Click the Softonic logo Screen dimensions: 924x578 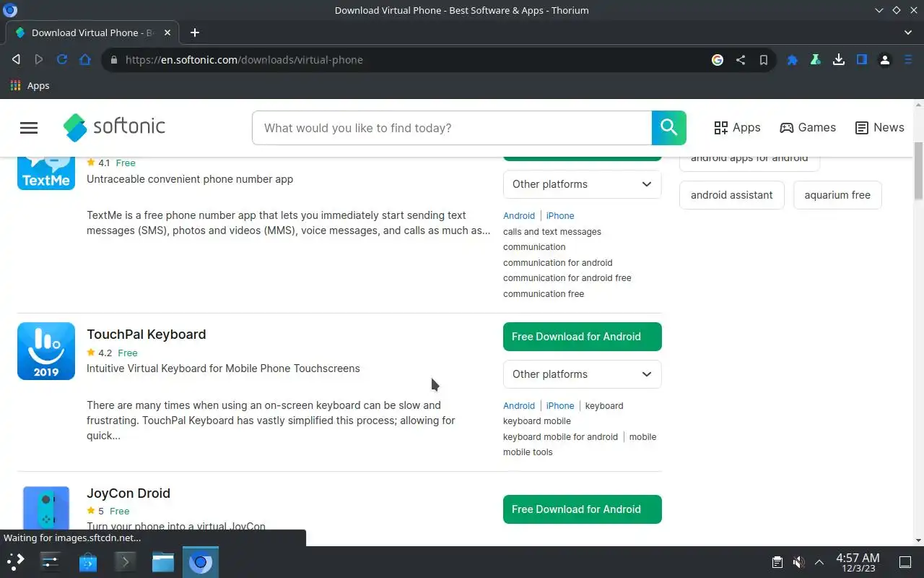coord(114,127)
